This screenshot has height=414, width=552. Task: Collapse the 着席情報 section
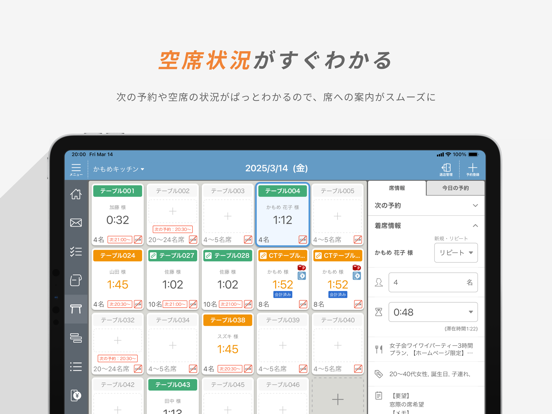tap(426, 225)
